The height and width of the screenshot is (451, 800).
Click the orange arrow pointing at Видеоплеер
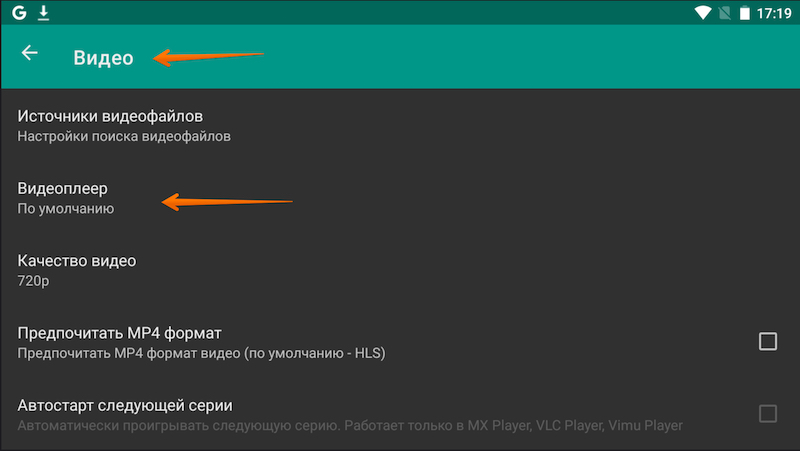click(x=228, y=202)
